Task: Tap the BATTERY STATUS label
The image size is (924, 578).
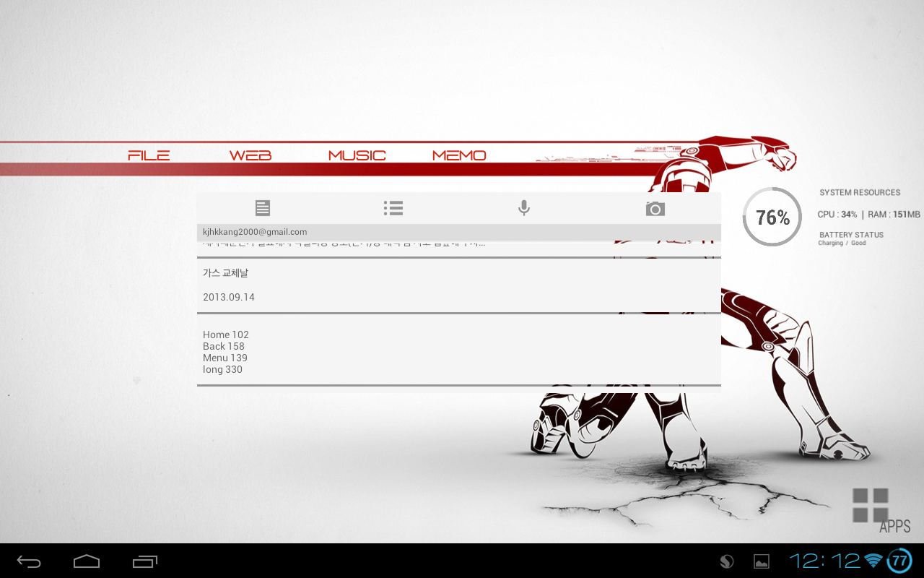Action: (x=851, y=235)
